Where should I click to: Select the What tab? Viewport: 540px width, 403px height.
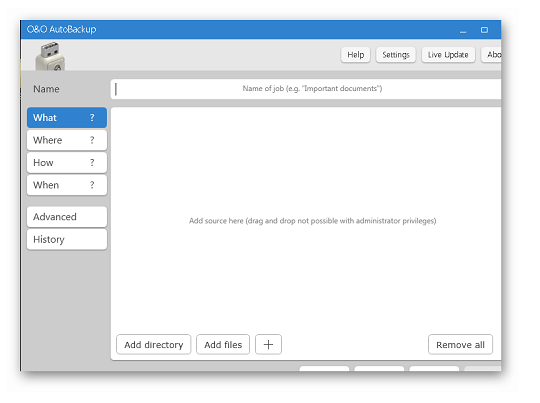point(67,117)
